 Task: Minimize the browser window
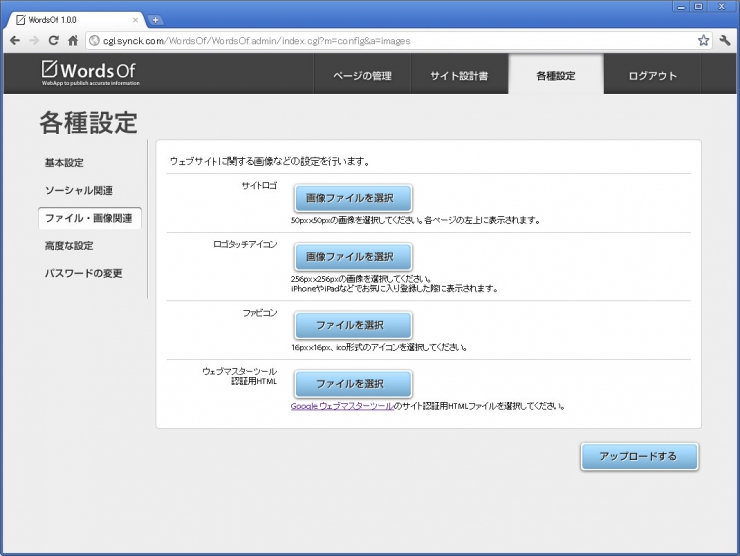[x=681, y=7]
